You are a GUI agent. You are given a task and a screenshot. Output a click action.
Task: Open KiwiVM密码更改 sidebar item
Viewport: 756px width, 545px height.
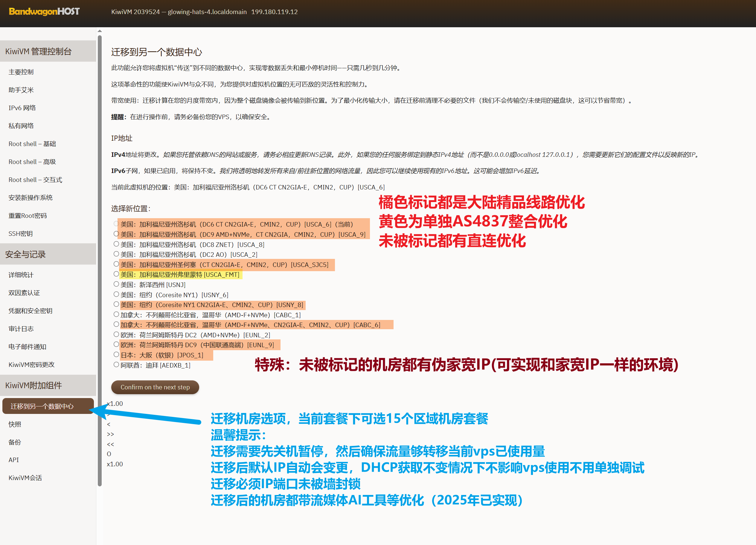pos(31,365)
